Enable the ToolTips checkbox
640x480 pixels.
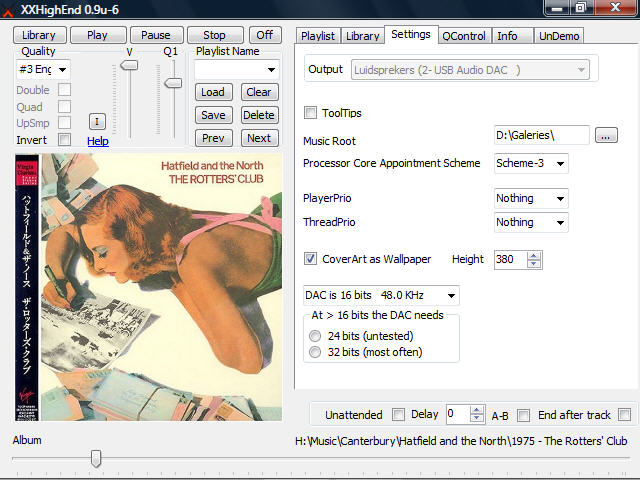point(310,113)
